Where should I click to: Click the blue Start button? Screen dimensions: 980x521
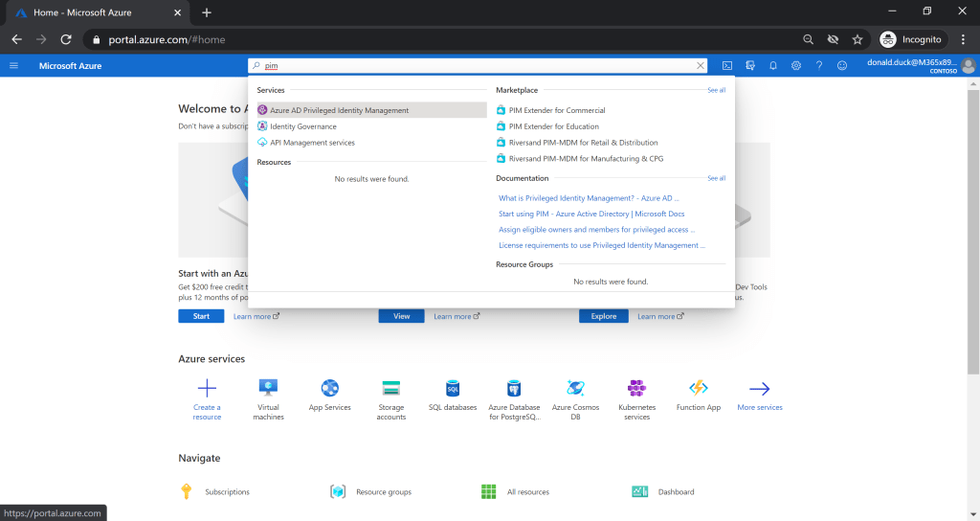(201, 316)
